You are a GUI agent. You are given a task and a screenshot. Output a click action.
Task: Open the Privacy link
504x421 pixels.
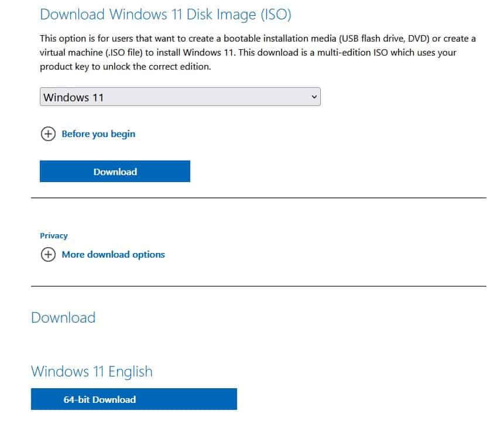pos(54,236)
